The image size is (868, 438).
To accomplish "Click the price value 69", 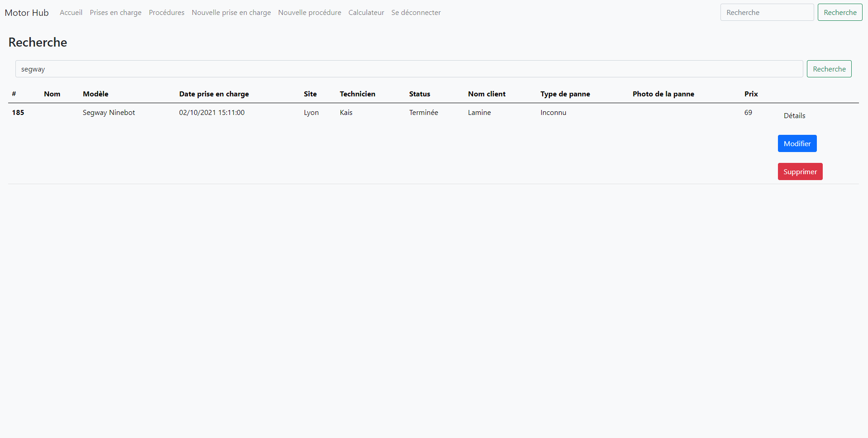I will (x=748, y=113).
